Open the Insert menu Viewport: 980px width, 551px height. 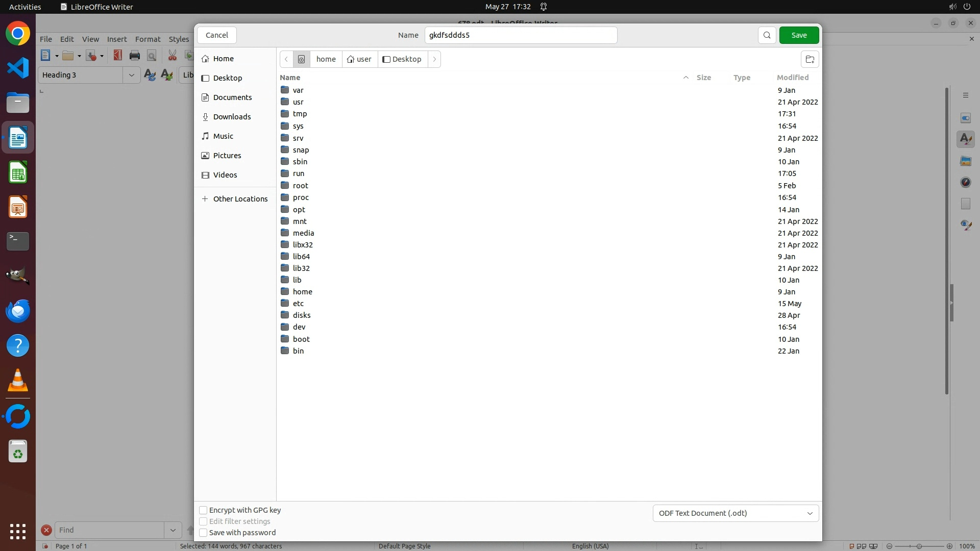coord(117,39)
